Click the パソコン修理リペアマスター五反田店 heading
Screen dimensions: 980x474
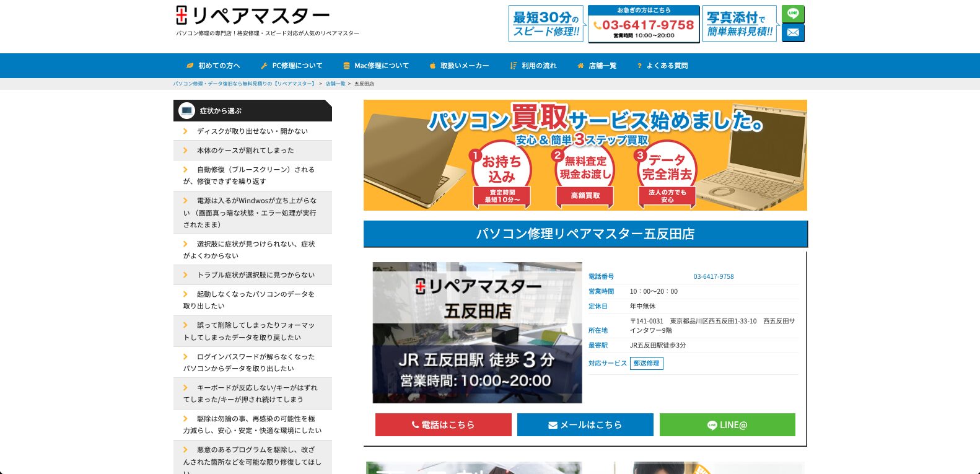[585, 234]
